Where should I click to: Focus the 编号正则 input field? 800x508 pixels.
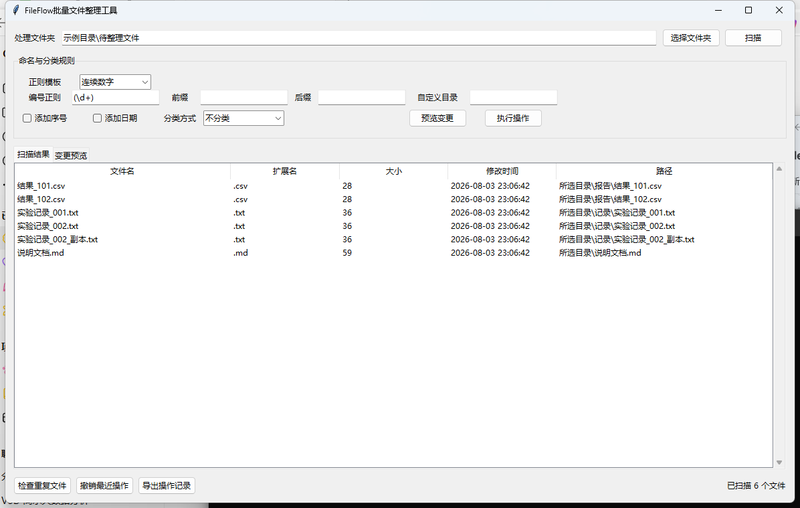point(115,97)
